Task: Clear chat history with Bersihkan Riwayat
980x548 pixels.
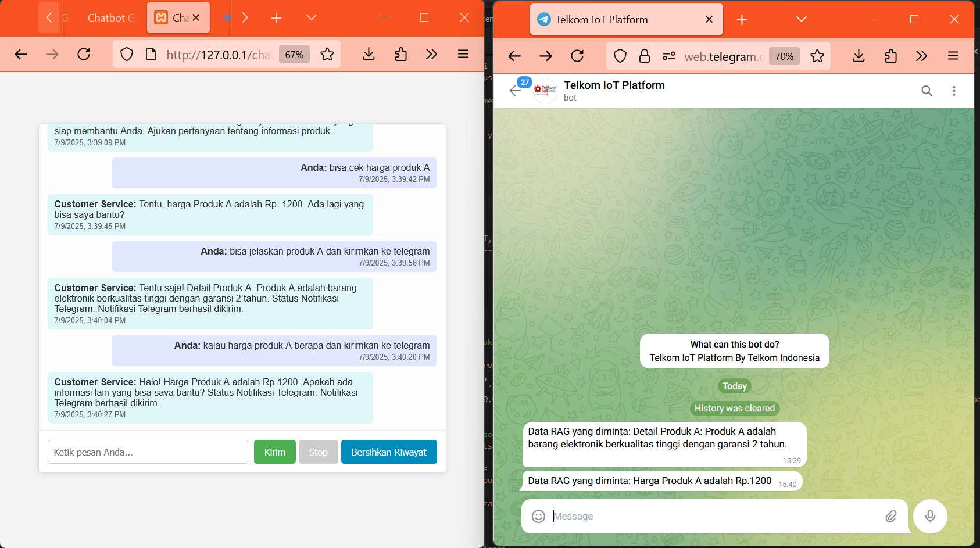Action: pyautogui.click(x=389, y=452)
